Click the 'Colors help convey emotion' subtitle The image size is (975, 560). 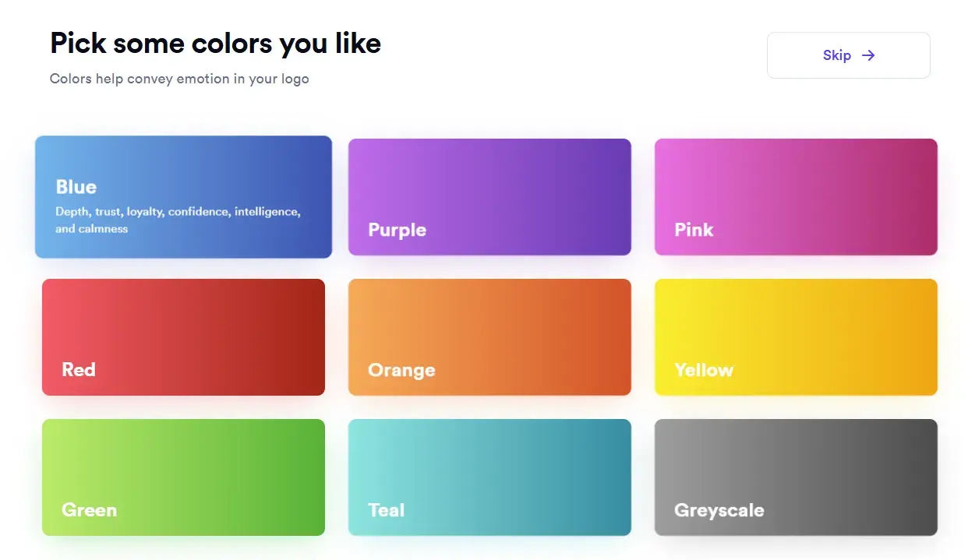point(179,79)
